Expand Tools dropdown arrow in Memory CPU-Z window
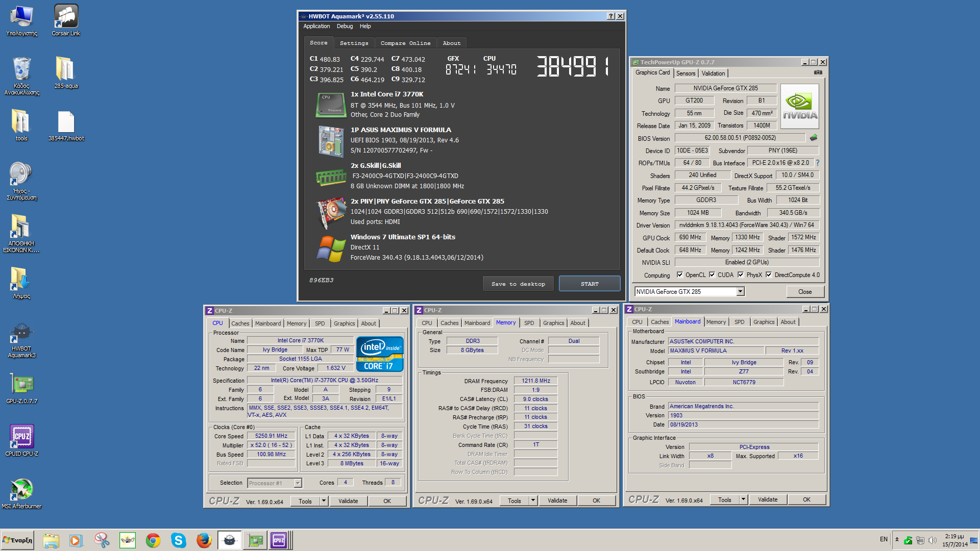The width and height of the screenshot is (980, 551). [x=533, y=500]
